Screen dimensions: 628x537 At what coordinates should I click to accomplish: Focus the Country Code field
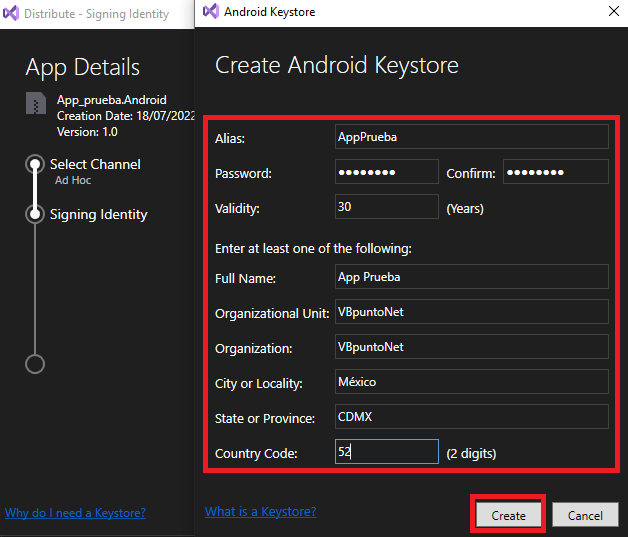tap(387, 452)
